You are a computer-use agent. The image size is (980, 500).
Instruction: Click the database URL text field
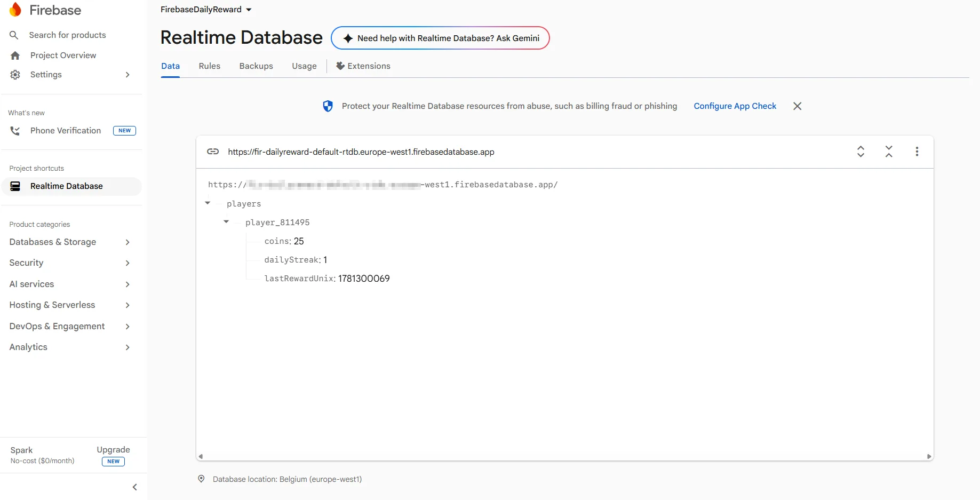(x=361, y=152)
